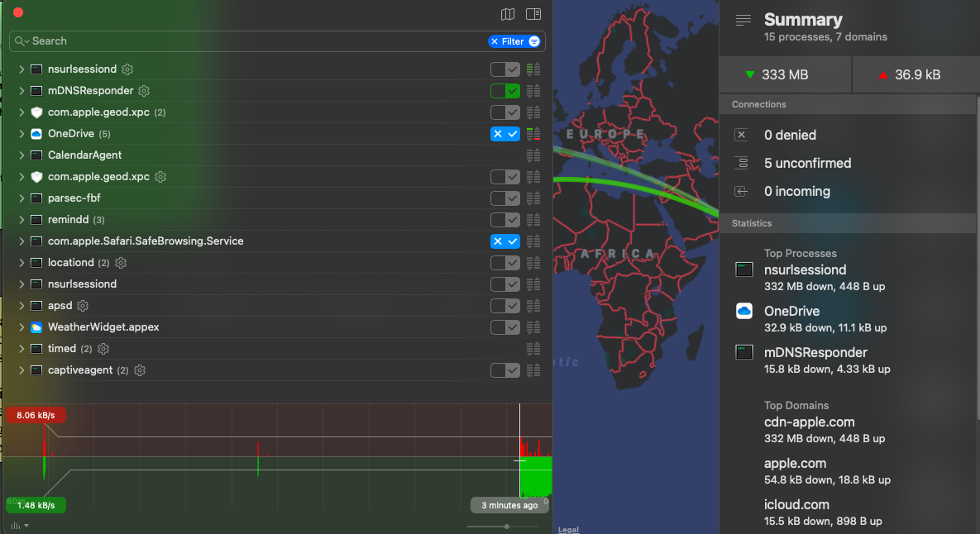Open gear icon next to captiveagent
The width and height of the screenshot is (980, 534).
point(140,370)
